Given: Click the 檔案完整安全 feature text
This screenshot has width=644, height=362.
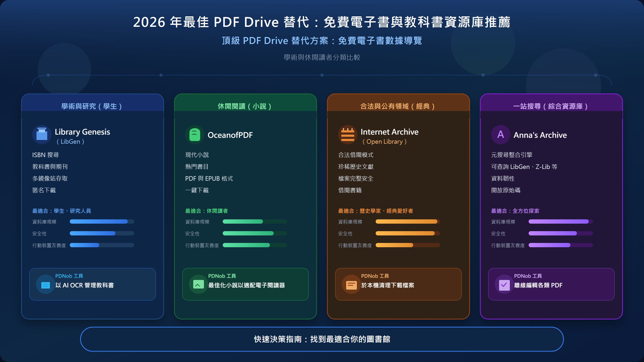Looking at the screenshot, I should click(356, 179).
